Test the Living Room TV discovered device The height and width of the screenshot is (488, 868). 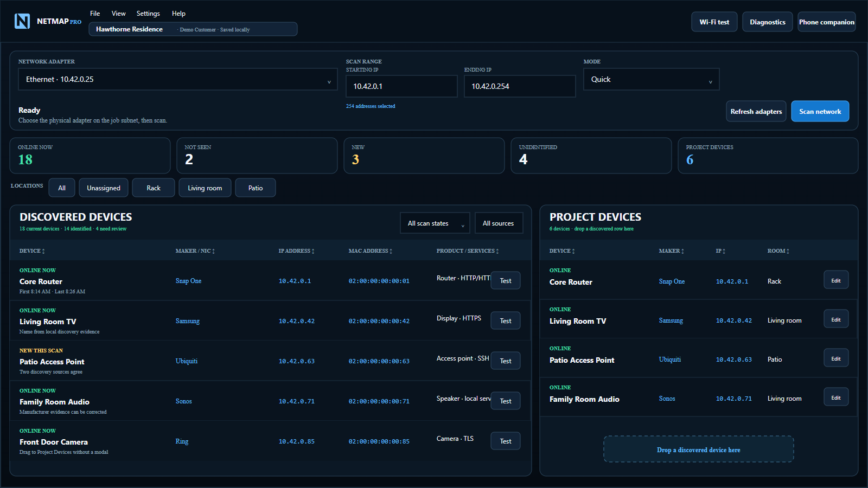pyautogui.click(x=506, y=320)
